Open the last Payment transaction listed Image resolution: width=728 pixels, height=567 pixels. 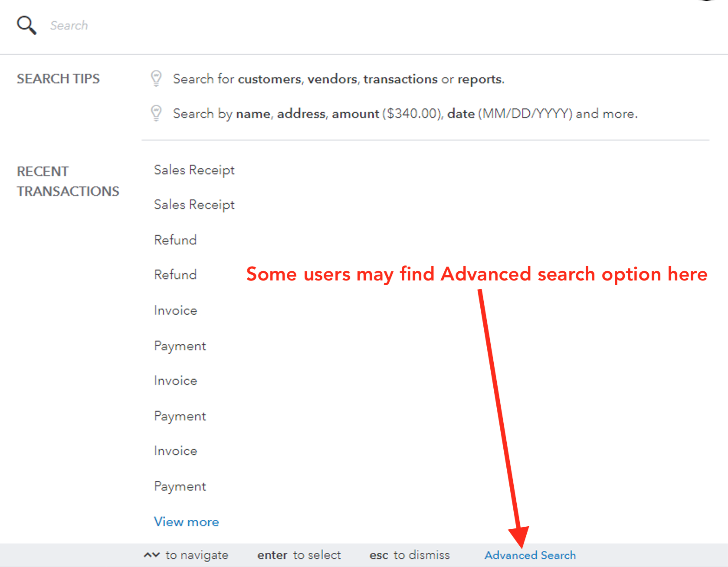[x=180, y=486]
